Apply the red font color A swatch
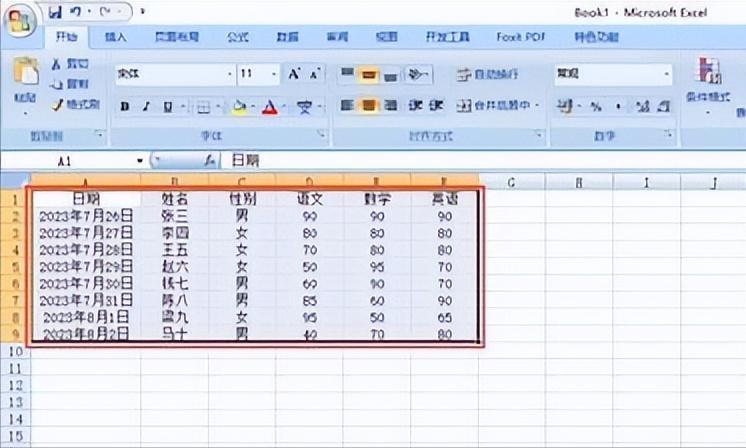 click(270, 107)
